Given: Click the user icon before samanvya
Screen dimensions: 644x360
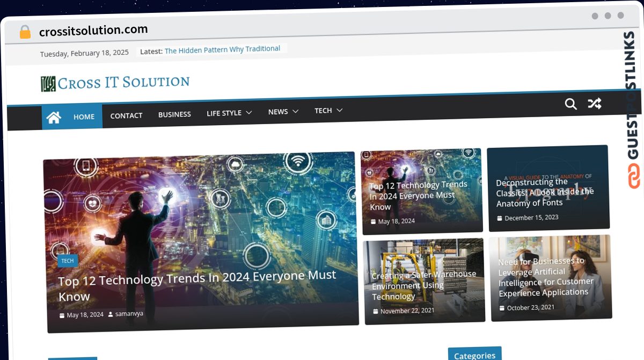Looking at the screenshot, I should tap(111, 314).
